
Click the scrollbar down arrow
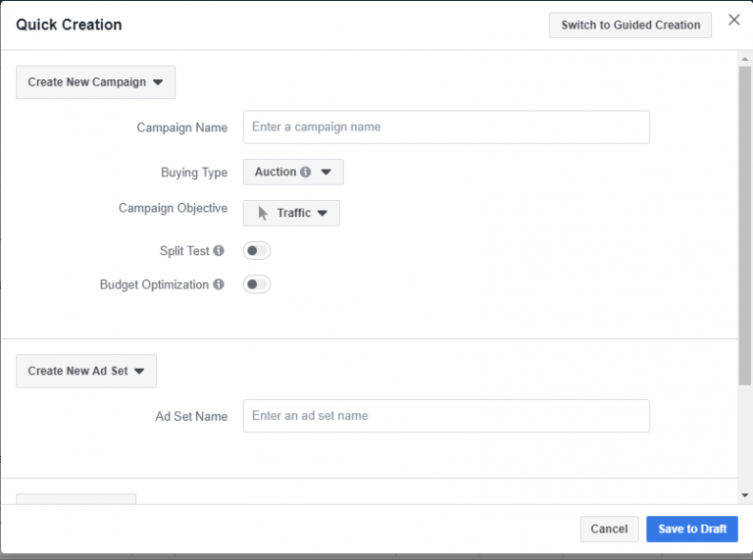pos(745,495)
